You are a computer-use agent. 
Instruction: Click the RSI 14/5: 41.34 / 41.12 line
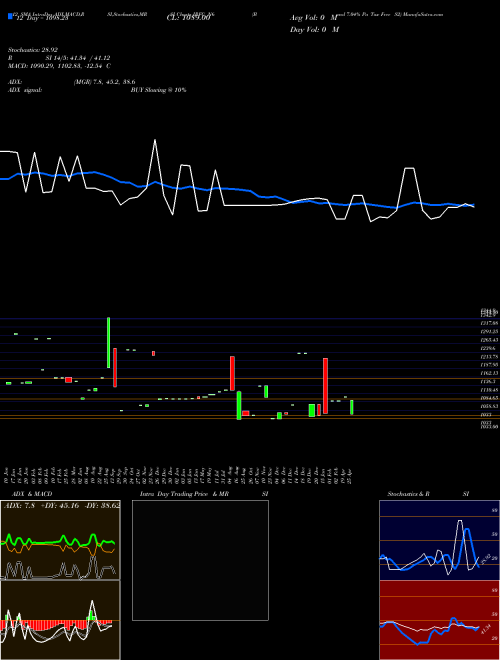coord(59,58)
